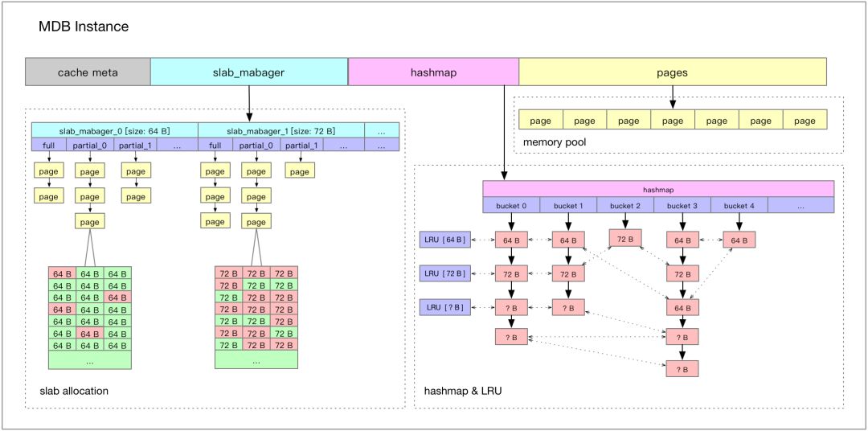The image size is (868, 431).
Task: Click the last ? B node in bucket 0 chain
Action: coord(511,336)
